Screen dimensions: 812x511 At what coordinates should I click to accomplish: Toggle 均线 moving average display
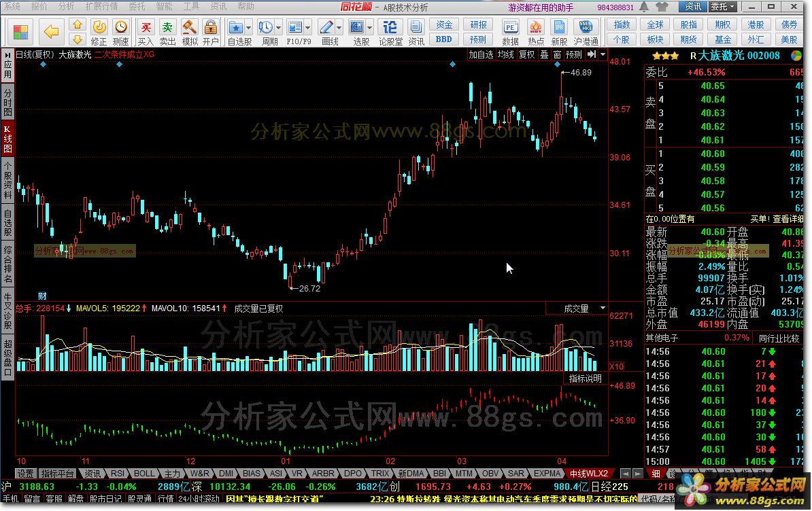505,54
